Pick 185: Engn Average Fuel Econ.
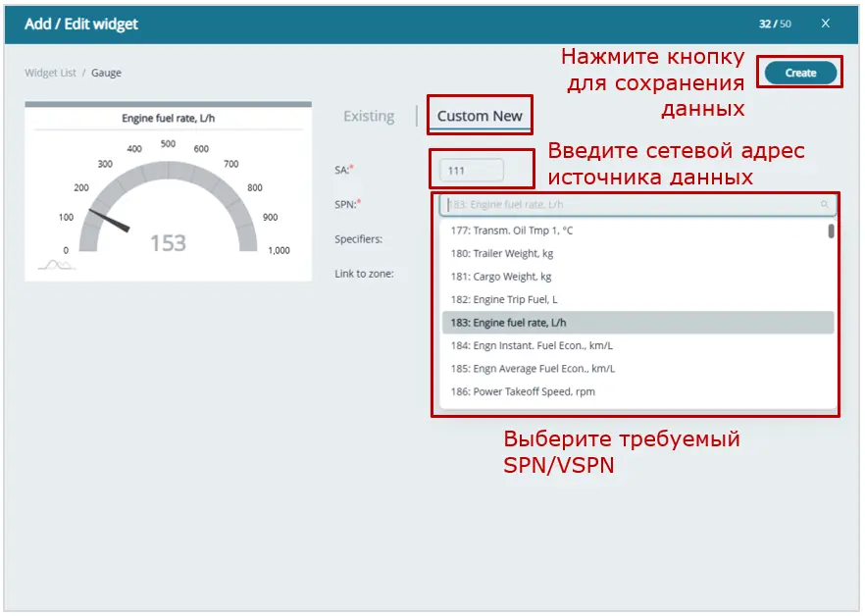This screenshot has width=865, height=616. [533, 369]
